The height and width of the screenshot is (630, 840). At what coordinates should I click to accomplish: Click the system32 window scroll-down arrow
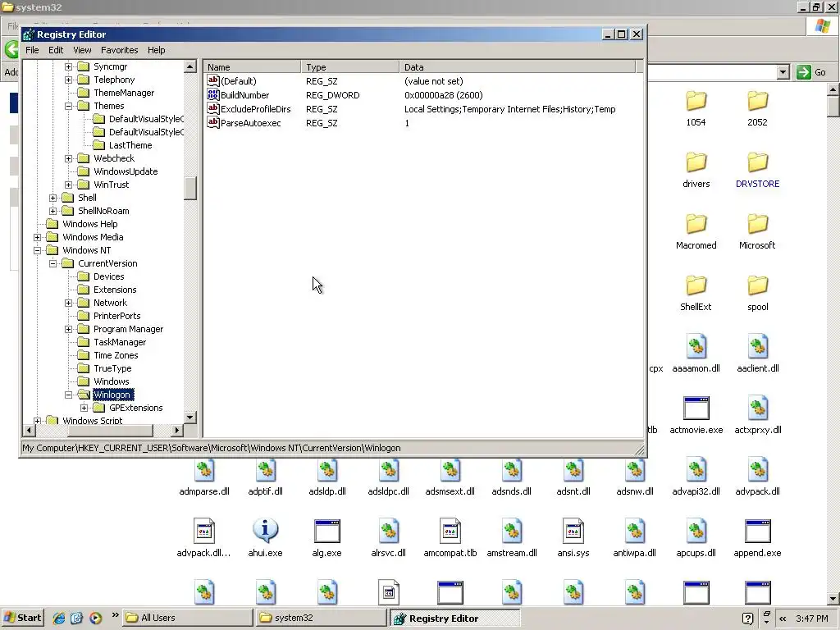[x=833, y=599]
